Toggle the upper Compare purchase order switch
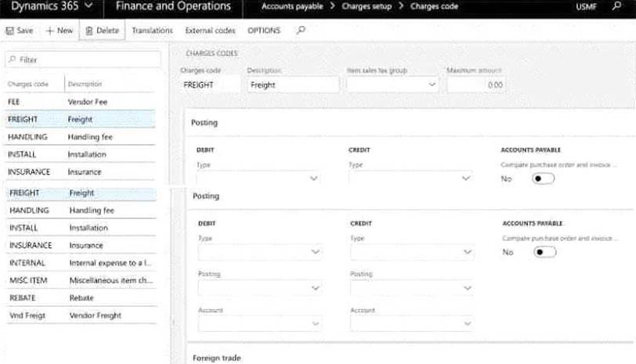636x364 pixels. [x=544, y=178]
